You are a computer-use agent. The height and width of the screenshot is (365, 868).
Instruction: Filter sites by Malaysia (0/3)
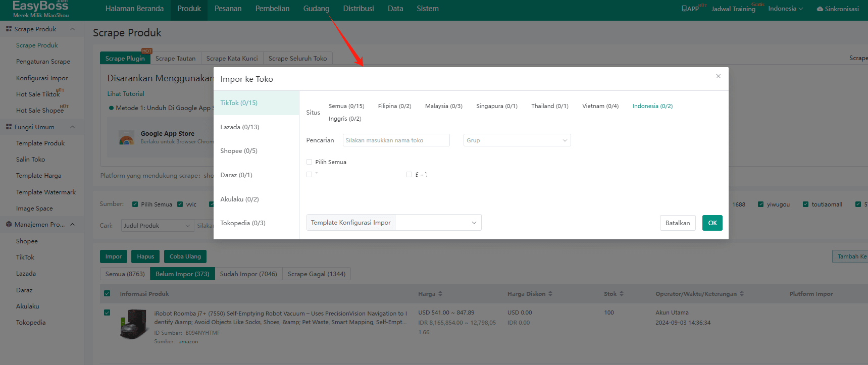(x=443, y=106)
